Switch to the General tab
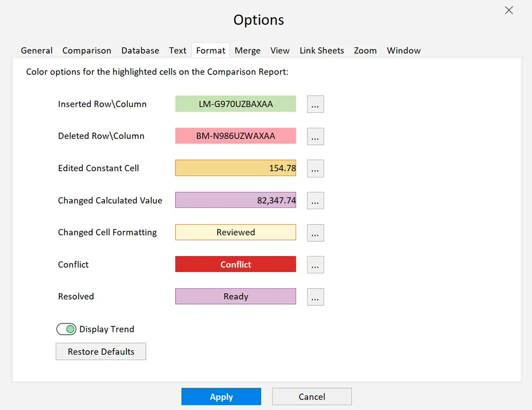The height and width of the screenshot is (410, 532). (36, 51)
